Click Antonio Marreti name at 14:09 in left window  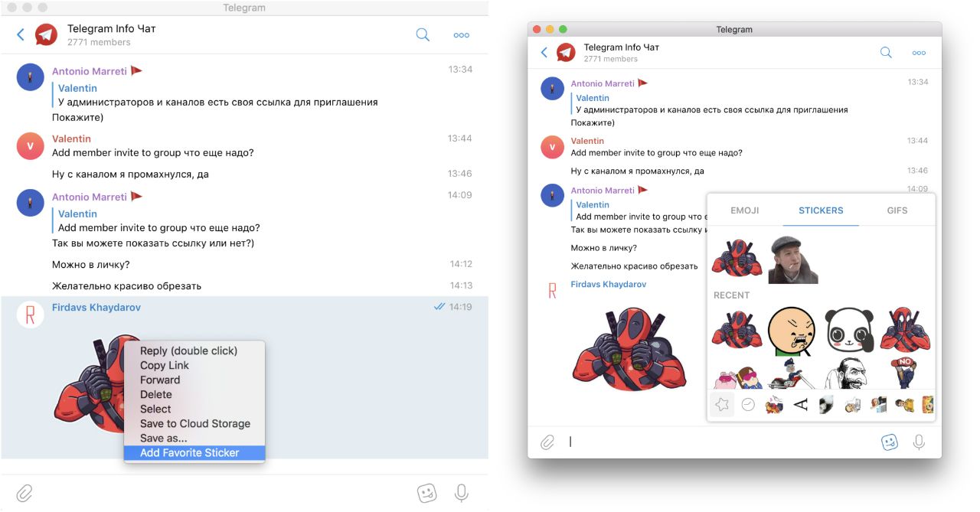click(x=90, y=197)
